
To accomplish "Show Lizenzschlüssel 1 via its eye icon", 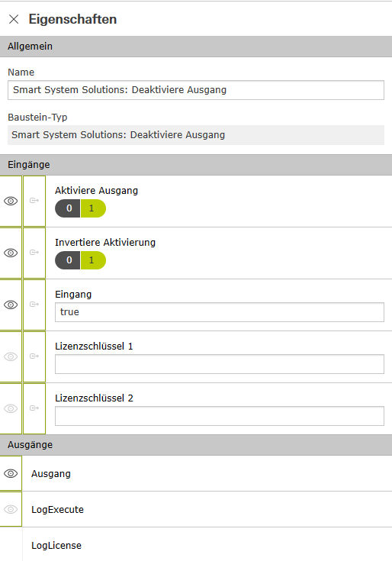I will 11,356.
